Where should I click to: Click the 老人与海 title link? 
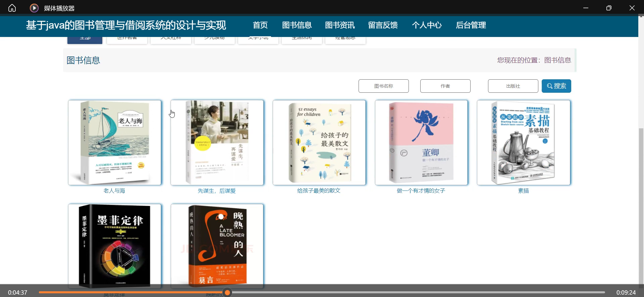tap(114, 191)
